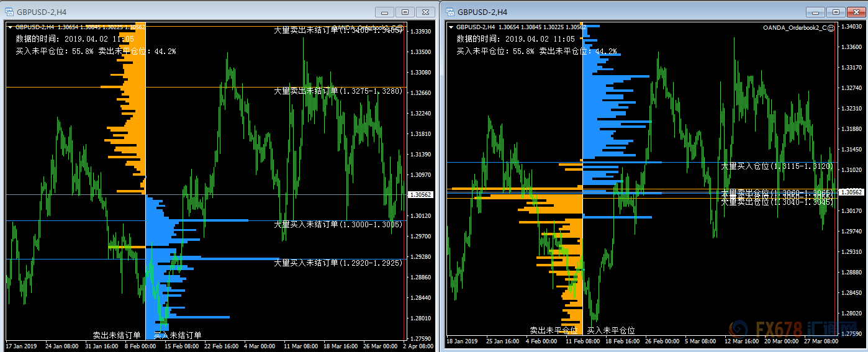Click the 1.28020 level on right price axis

pyautogui.click(x=851, y=314)
